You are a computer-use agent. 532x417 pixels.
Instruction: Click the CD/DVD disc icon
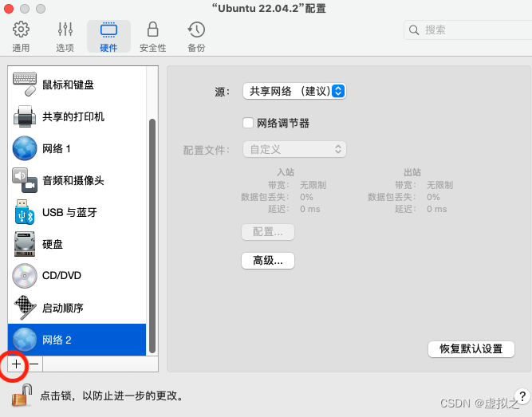coord(25,276)
